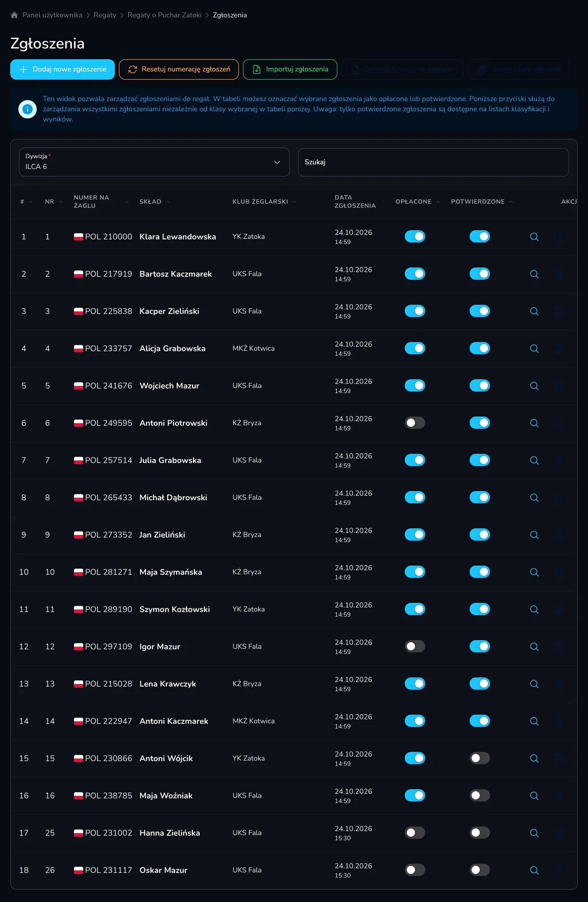Disable Potwierdzone for Julia Grabowska

[480, 460]
